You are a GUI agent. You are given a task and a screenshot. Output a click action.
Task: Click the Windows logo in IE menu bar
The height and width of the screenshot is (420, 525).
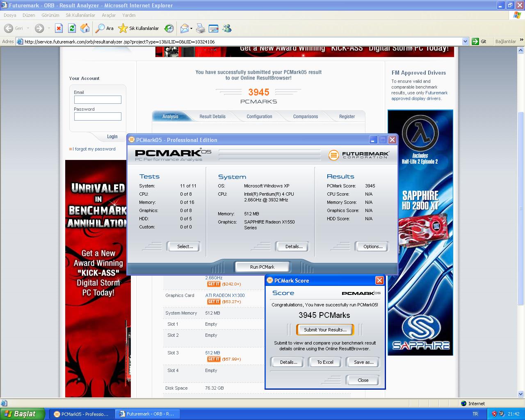517,15
